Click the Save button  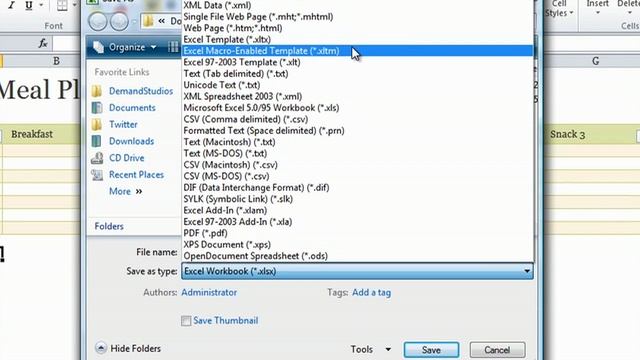(x=431, y=350)
